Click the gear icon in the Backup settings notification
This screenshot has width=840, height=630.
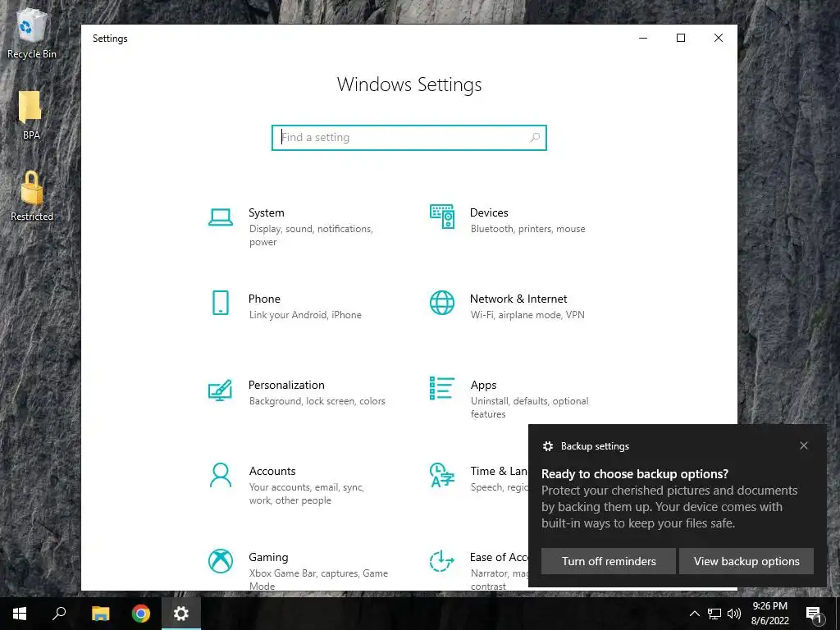547,445
